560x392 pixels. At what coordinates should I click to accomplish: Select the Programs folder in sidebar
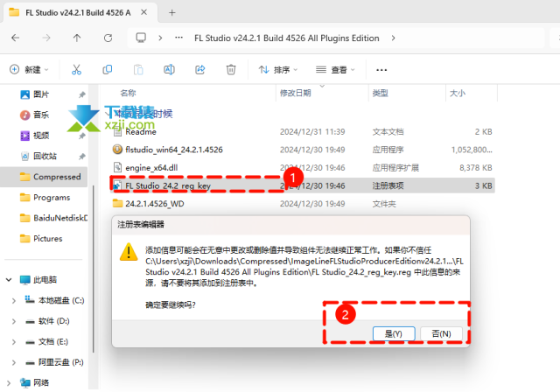[45, 198]
